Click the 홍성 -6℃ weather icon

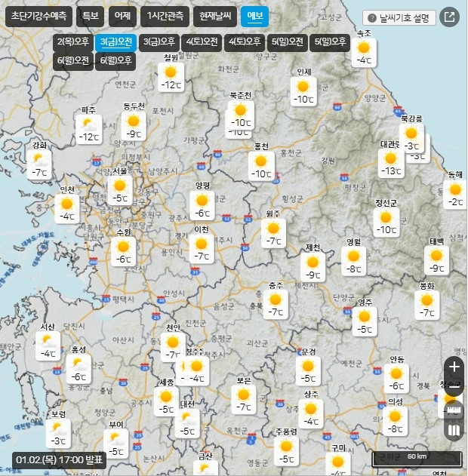[x=79, y=369]
